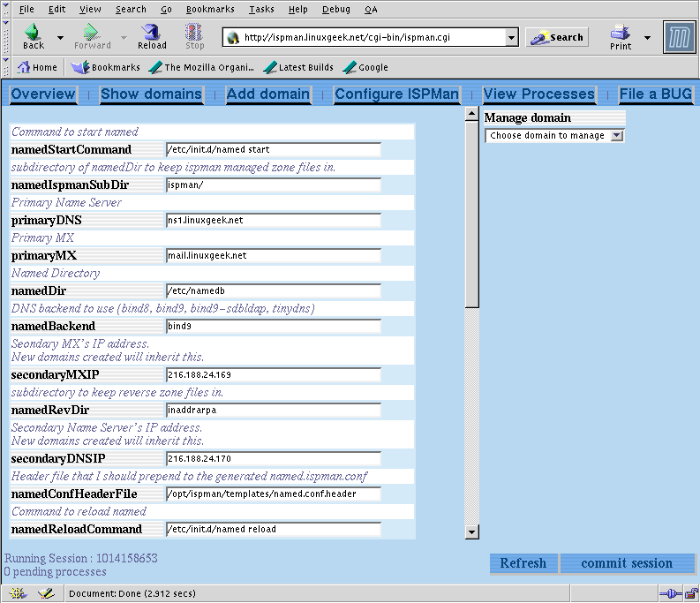Click the Search button with flashlight icon
Viewport: 700px width, 603px height.
[x=557, y=37]
